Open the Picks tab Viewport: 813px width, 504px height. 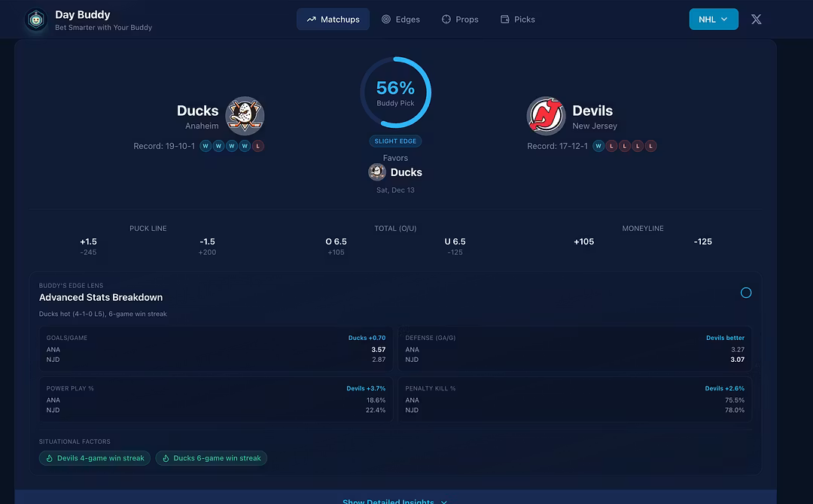pos(517,20)
